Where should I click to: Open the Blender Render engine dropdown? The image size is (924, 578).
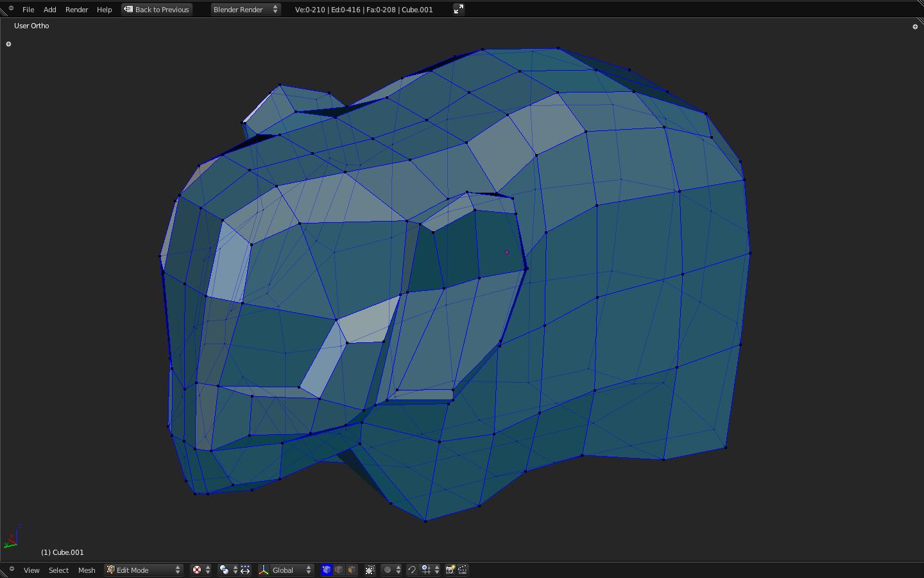(x=245, y=9)
